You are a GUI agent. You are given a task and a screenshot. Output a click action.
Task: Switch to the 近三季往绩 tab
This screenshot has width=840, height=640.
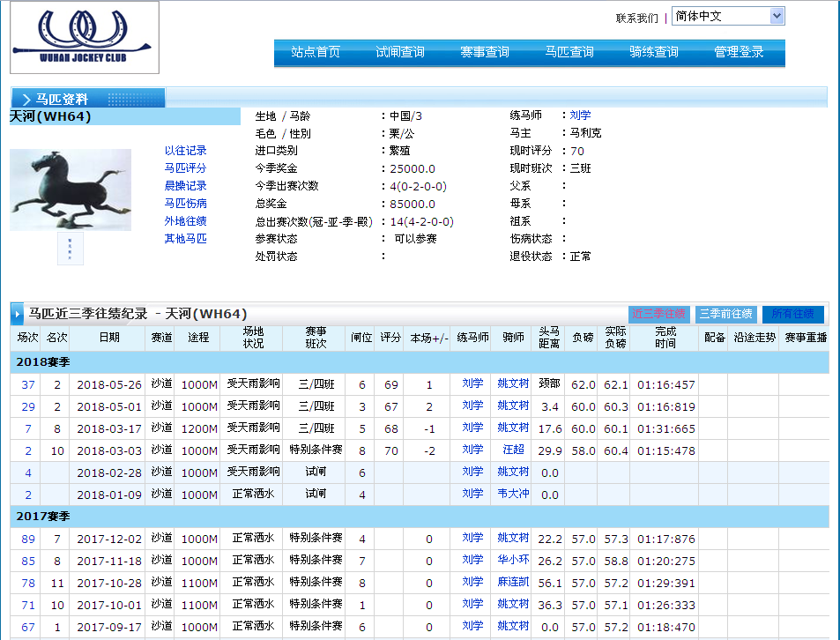click(x=658, y=314)
